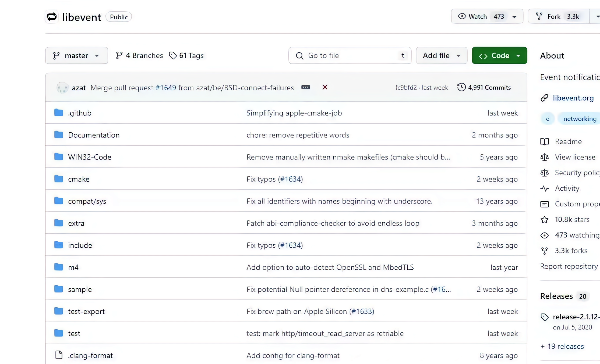Click the failed CI status X icon
Screen dimensions: 600x364
325,87
